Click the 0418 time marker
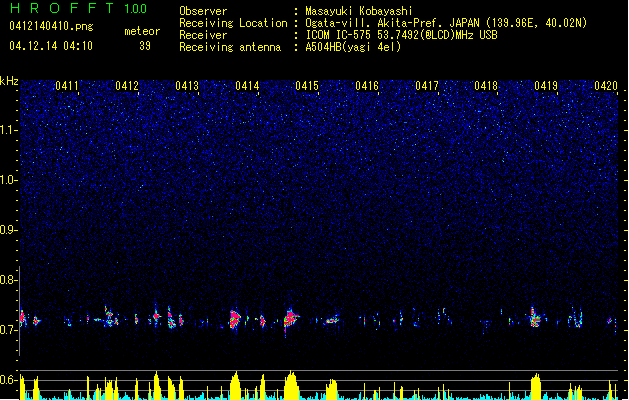 click(486, 86)
